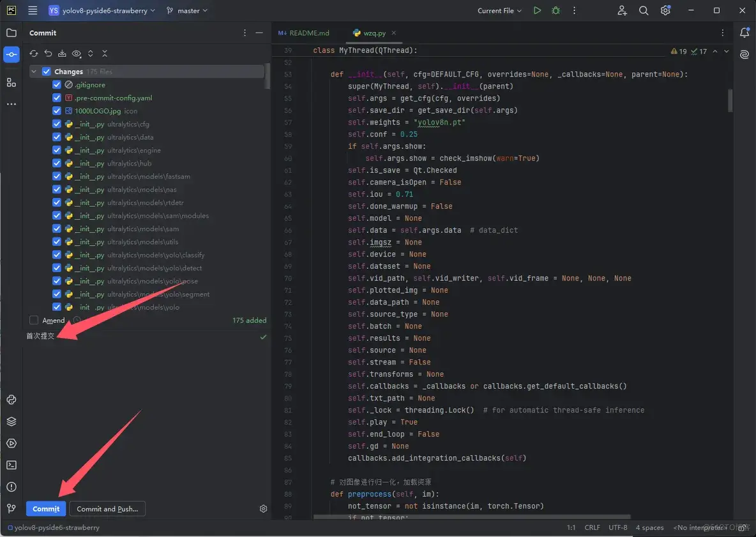Click the Commit button
The height and width of the screenshot is (537, 756).
(x=46, y=509)
